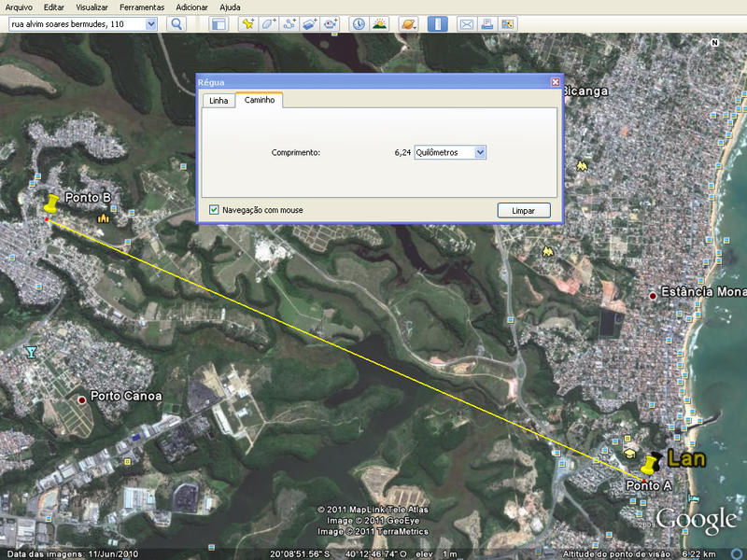Click the black Lan pushpin
The width and height of the screenshot is (747, 560).
[x=658, y=460]
